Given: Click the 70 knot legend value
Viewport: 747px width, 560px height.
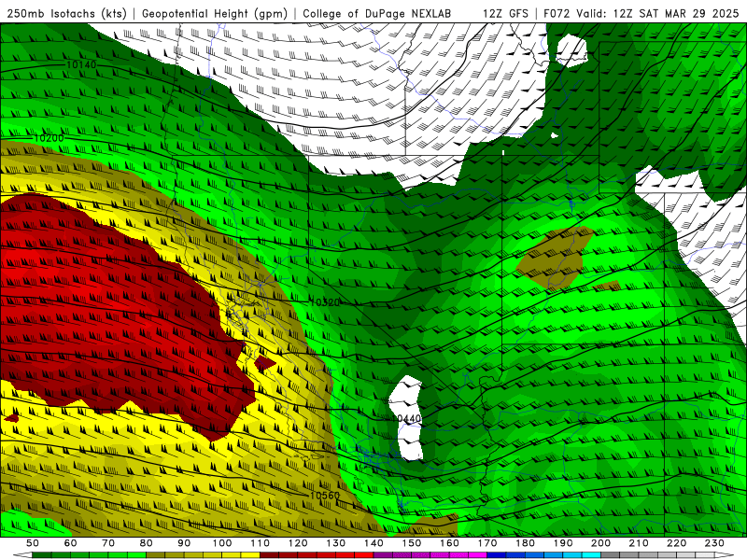Looking at the screenshot, I should coord(108,543).
